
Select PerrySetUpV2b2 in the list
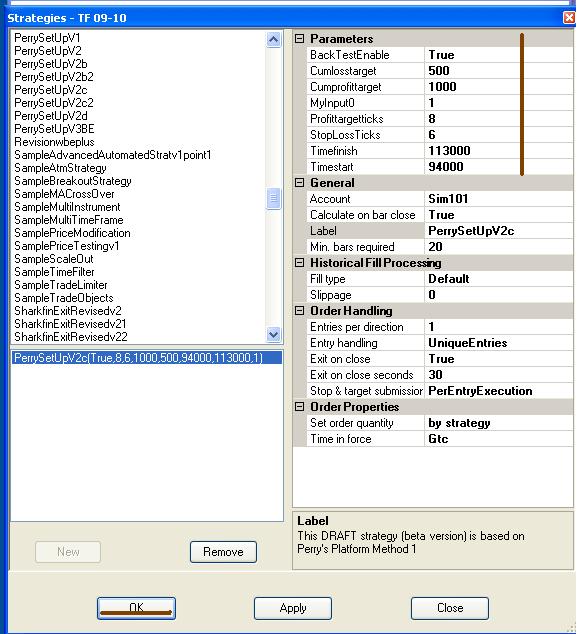coord(54,77)
